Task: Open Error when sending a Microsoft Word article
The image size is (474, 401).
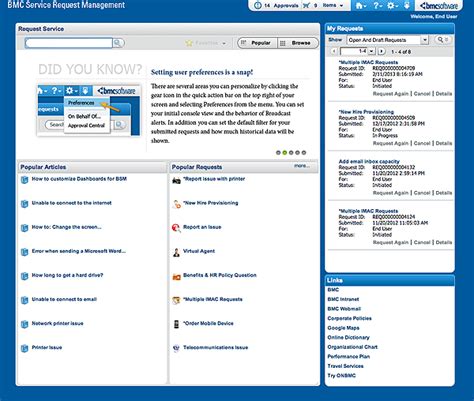Action: tap(78, 251)
